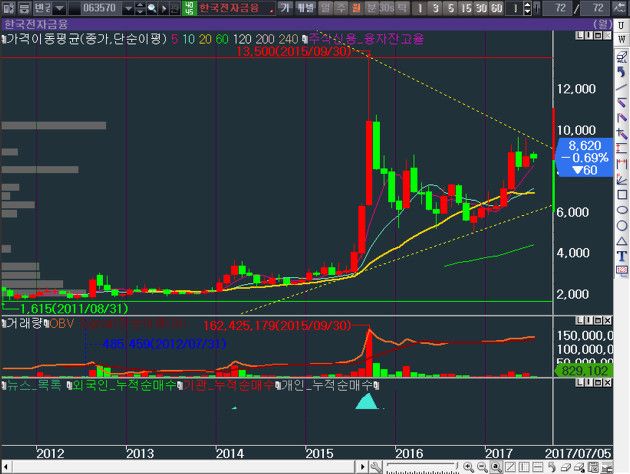Click the W button at top right

[621, 39]
